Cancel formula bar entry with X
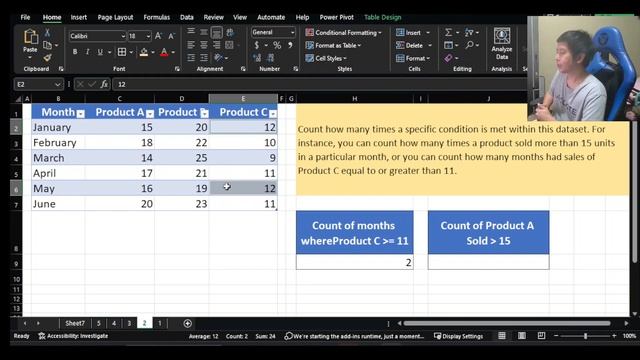This screenshot has height=360, width=640. tap(80, 84)
